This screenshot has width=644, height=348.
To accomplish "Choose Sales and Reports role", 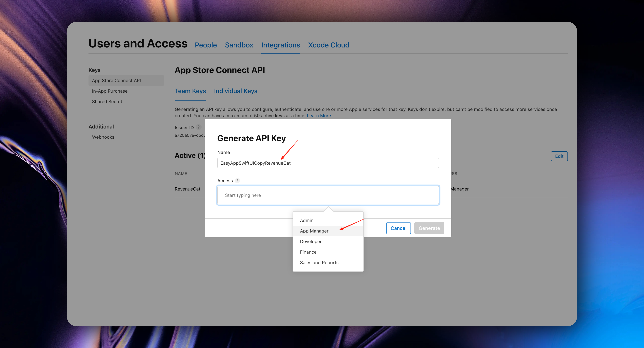I will [319, 262].
